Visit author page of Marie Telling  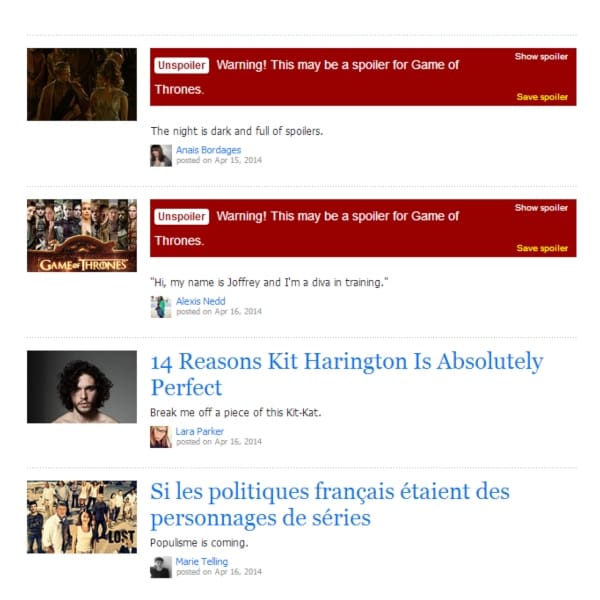point(202,561)
